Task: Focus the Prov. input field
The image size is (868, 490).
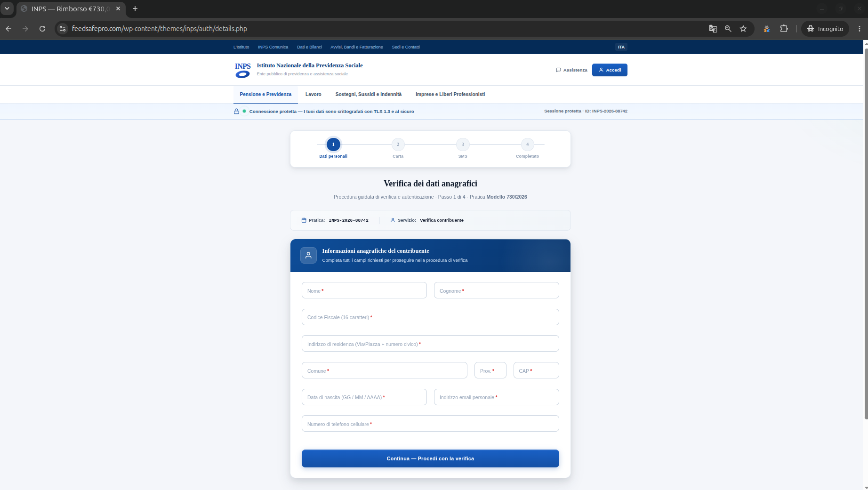Action: point(490,370)
